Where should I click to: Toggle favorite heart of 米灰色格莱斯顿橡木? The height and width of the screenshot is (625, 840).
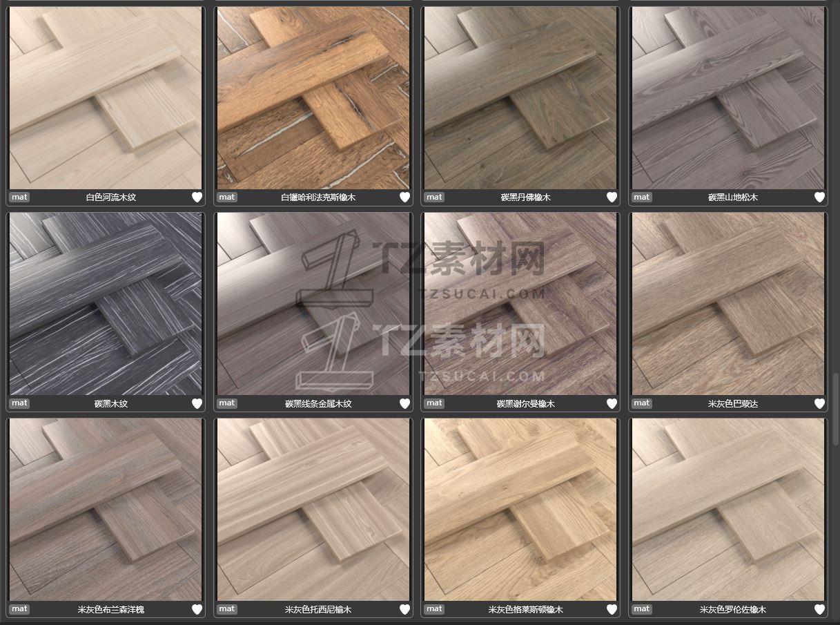(x=612, y=609)
